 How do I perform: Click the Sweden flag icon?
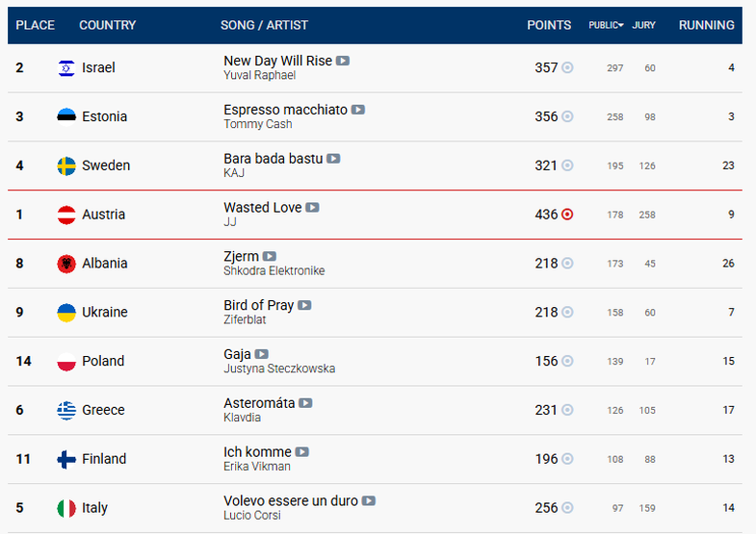[x=66, y=165]
